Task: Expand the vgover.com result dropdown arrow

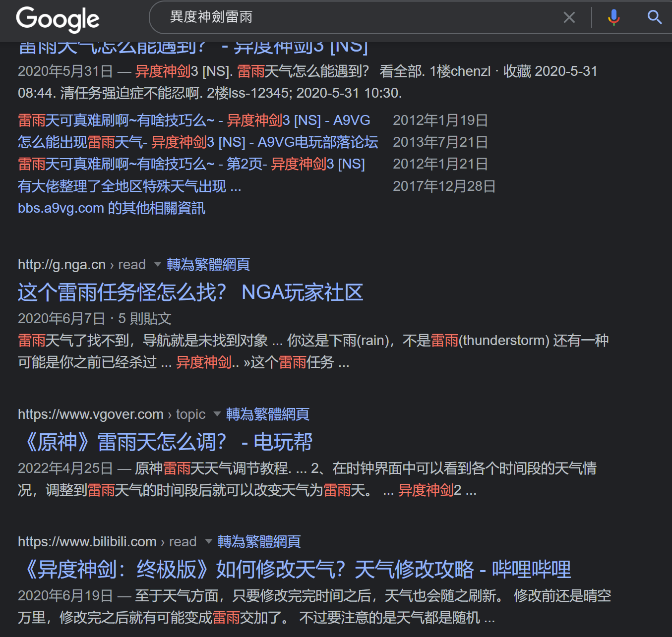Action: [217, 414]
